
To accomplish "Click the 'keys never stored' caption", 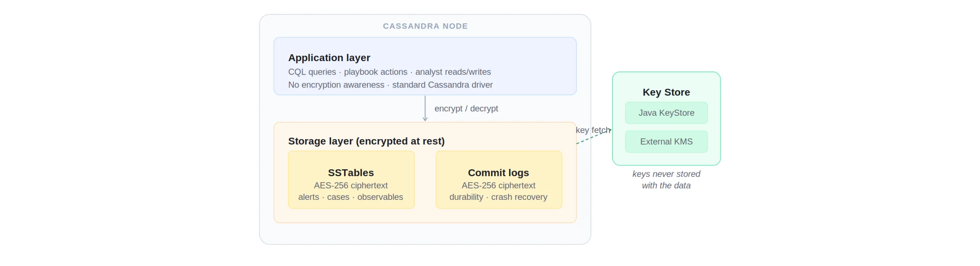I will (x=666, y=174).
